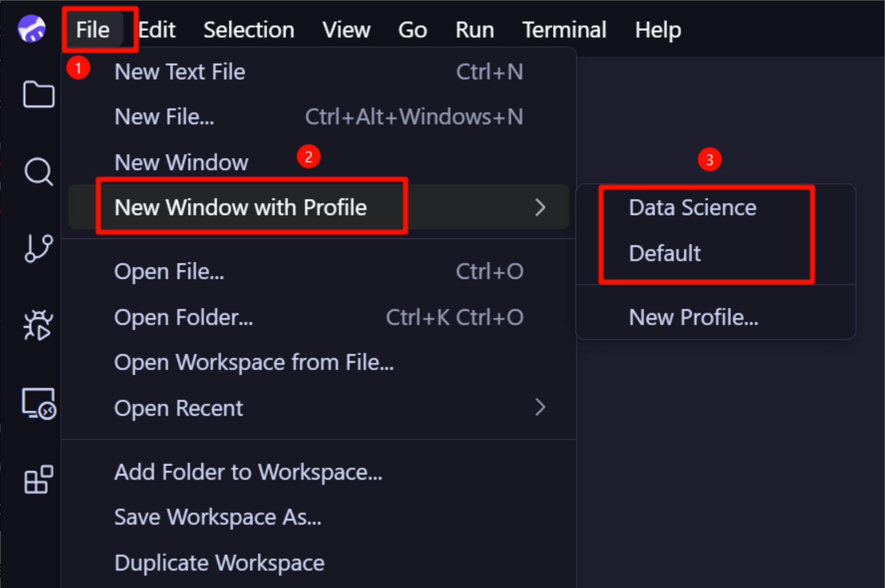The image size is (885, 588).
Task: Launch Run and Debug panel
Action: point(38,325)
